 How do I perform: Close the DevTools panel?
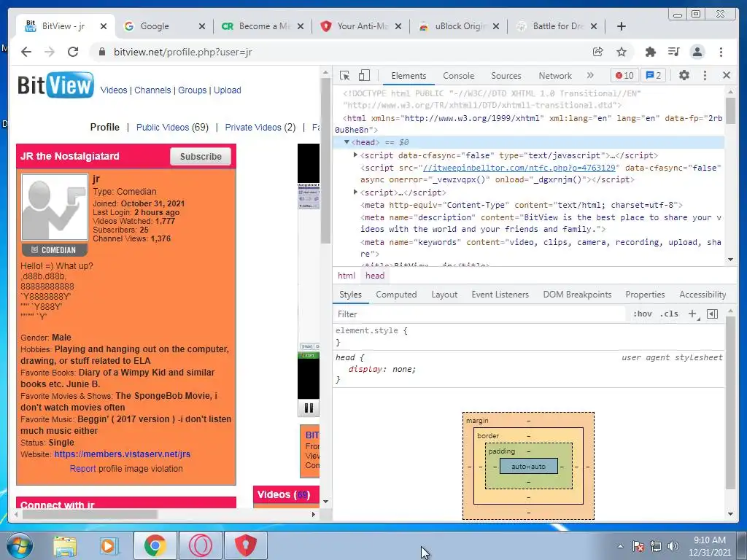(727, 75)
